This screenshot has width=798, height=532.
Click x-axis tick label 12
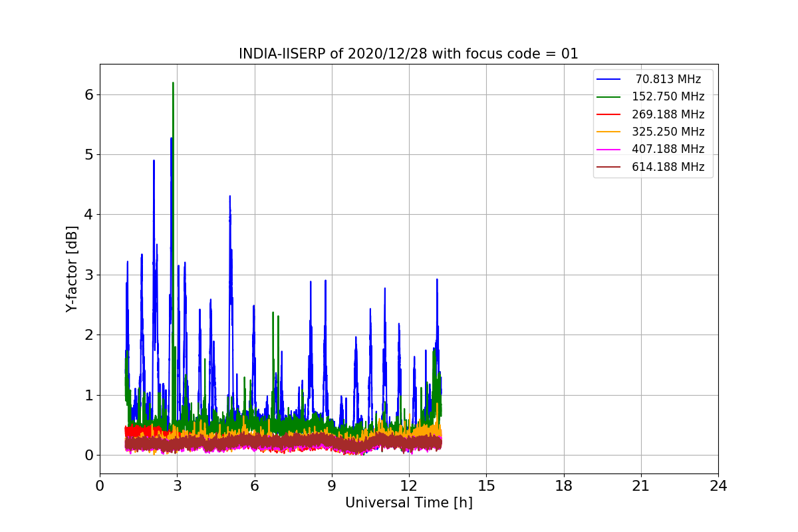click(x=409, y=486)
